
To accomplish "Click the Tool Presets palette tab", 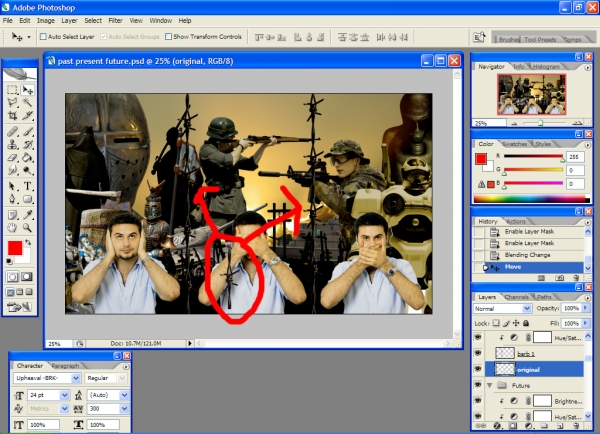I will pyautogui.click(x=540, y=39).
